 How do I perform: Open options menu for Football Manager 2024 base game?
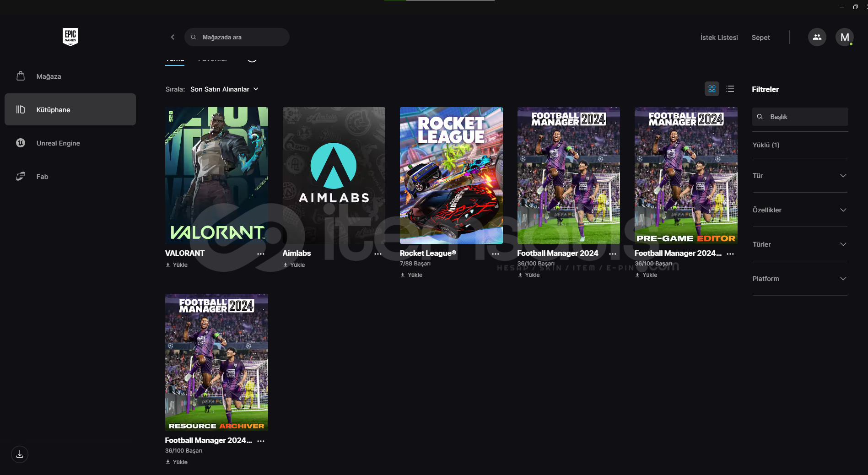[x=613, y=254]
